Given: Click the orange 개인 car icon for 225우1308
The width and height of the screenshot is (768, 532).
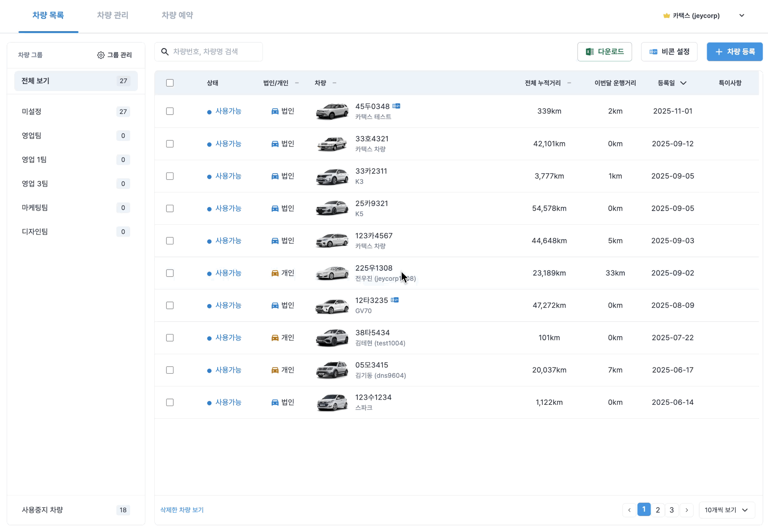Looking at the screenshot, I should (x=275, y=273).
